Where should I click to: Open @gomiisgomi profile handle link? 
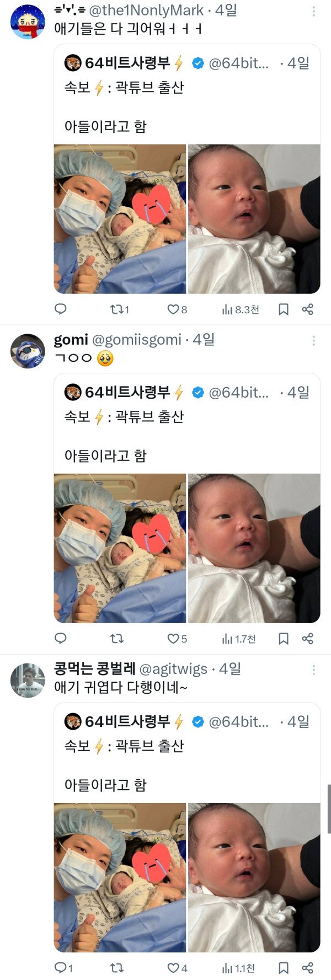[x=136, y=340]
